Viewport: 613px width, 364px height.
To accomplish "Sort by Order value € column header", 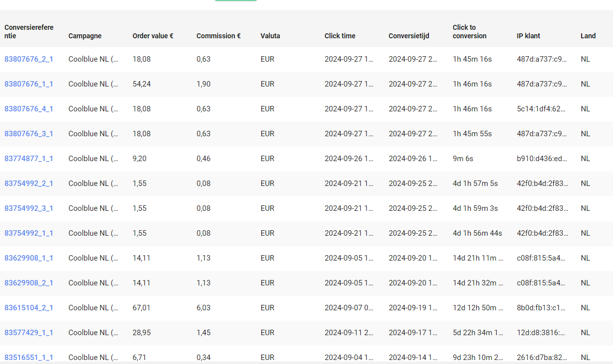I will click(x=153, y=36).
